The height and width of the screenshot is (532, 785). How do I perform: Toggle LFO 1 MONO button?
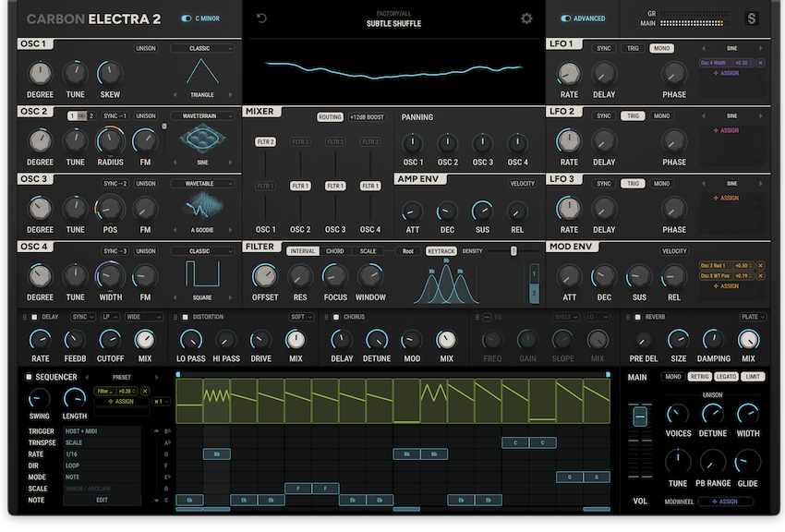[x=661, y=49]
